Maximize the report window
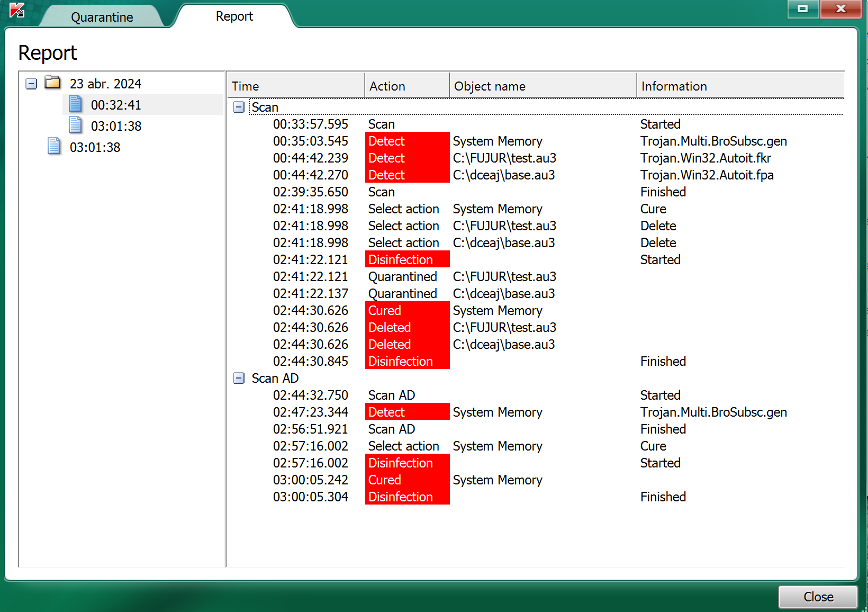This screenshot has height=612, width=868. coord(803,8)
